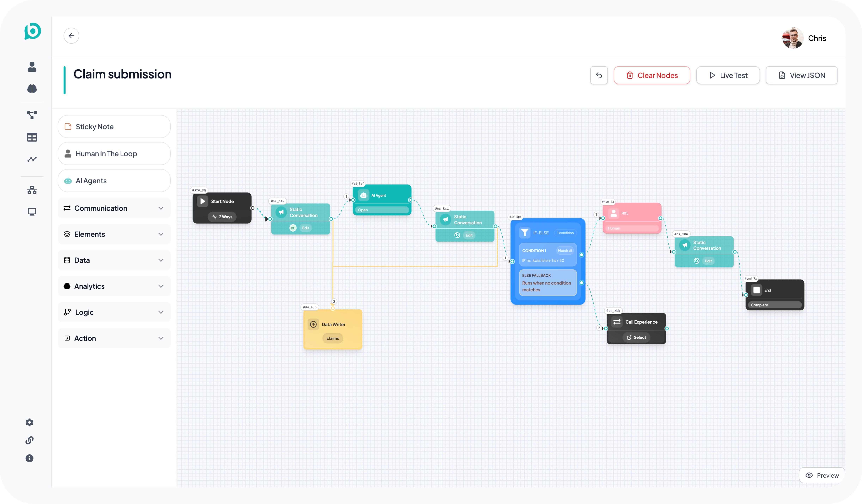
Task: Click Match all toggle in Condition 1
Action: [x=565, y=251]
